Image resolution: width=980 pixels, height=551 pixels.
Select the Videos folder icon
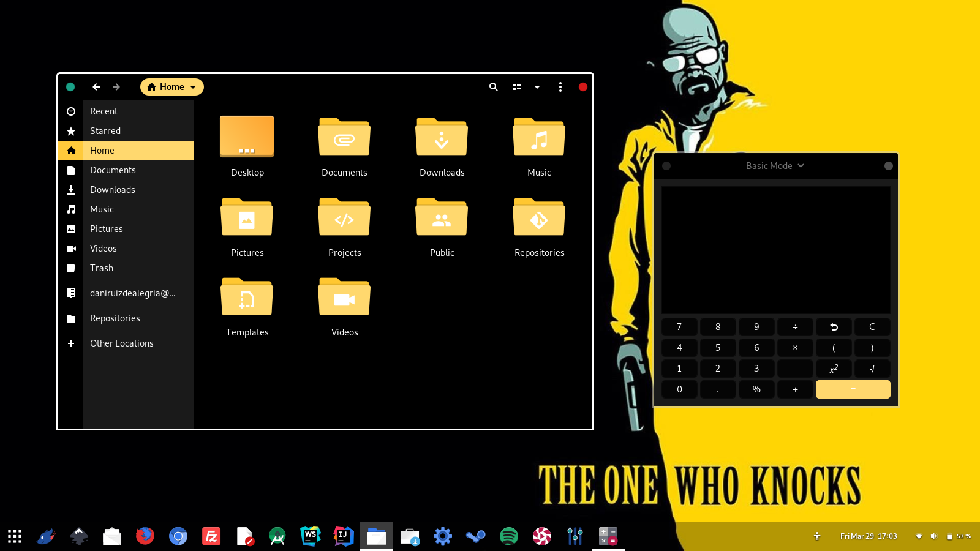[x=344, y=296]
